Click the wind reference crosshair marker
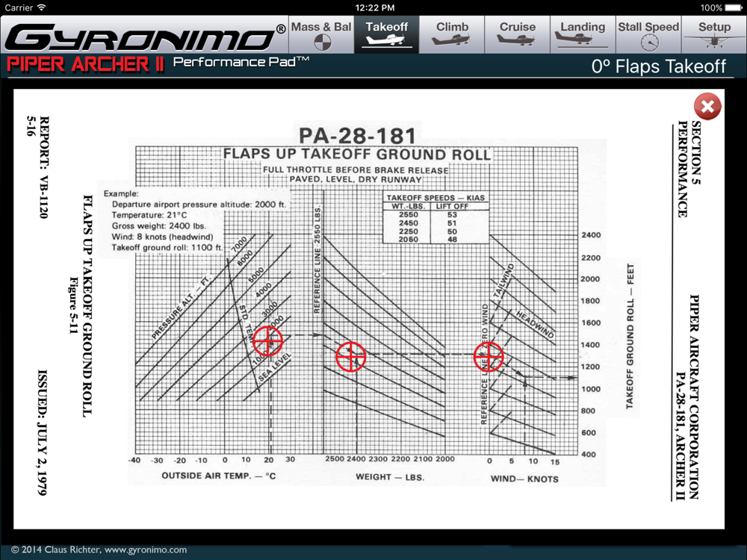This screenshot has height=560, width=747. pos(489,356)
